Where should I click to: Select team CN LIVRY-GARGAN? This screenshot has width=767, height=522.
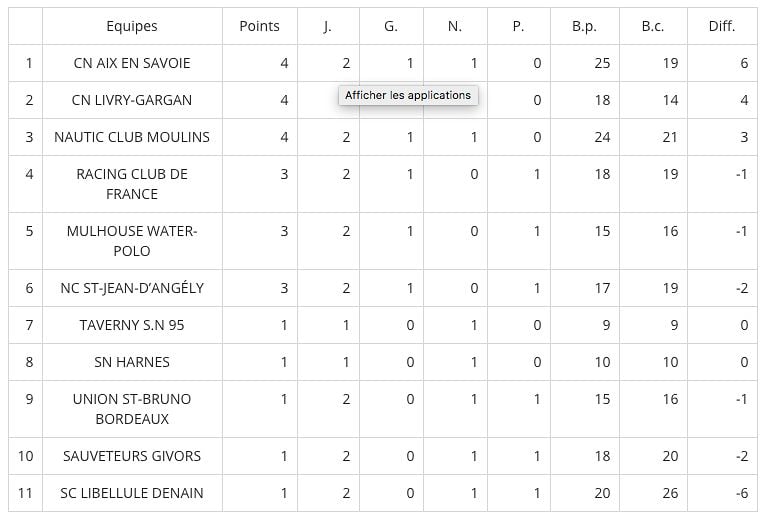pyautogui.click(x=132, y=100)
